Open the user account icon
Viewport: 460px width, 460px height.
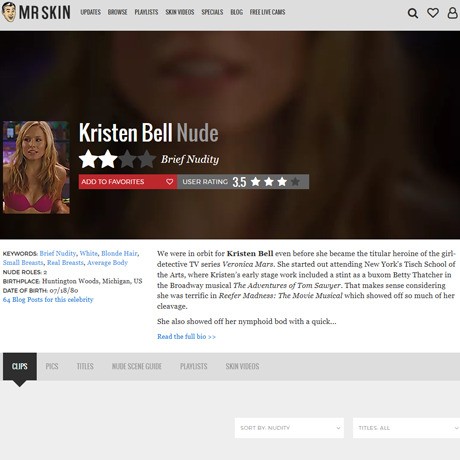452,13
